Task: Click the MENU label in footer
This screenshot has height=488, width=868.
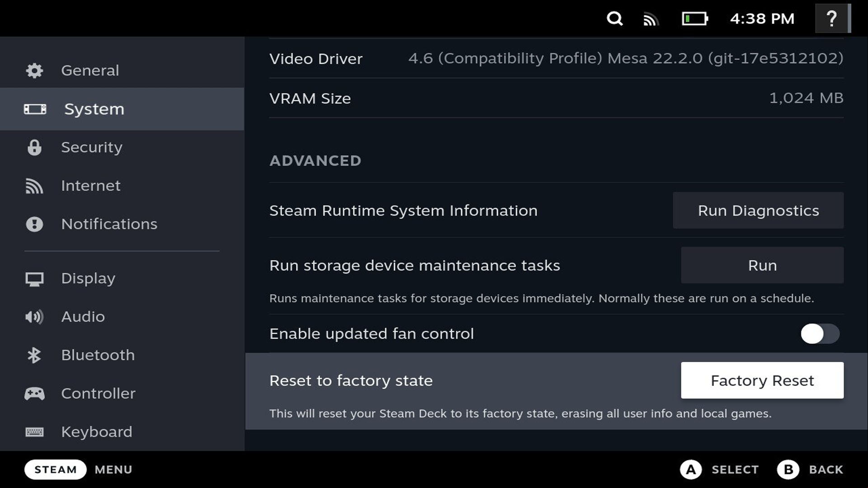Action: click(x=113, y=469)
